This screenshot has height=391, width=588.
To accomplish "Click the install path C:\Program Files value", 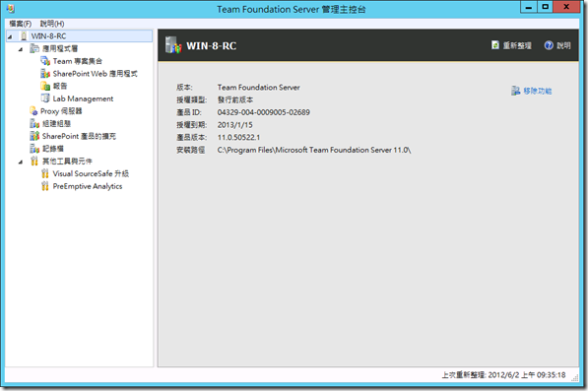I will [314, 150].
